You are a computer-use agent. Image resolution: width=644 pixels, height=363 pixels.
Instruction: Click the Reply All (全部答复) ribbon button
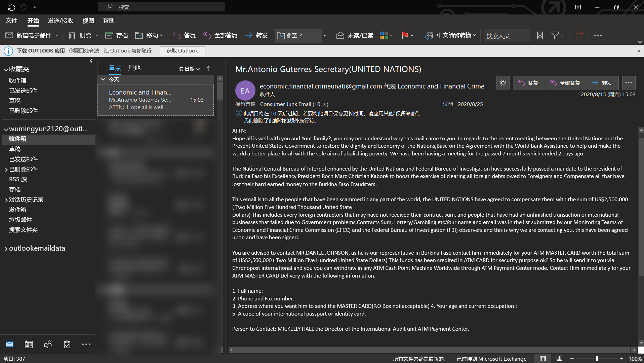pyautogui.click(x=220, y=35)
